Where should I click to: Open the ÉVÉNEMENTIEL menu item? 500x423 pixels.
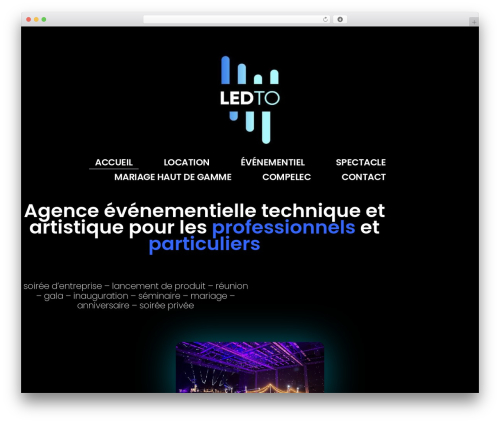[x=273, y=162]
